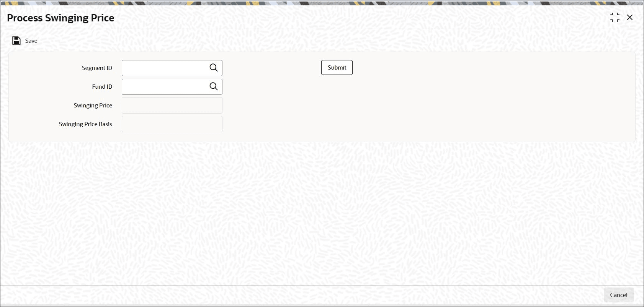Image resolution: width=644 pixels, height=307 pixels.
Task: Click the Save text in the toolbar
Action: point(31,41)
